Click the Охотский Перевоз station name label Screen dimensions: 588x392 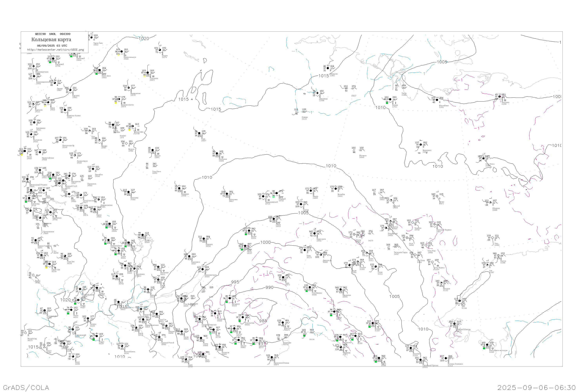(444, 230)
